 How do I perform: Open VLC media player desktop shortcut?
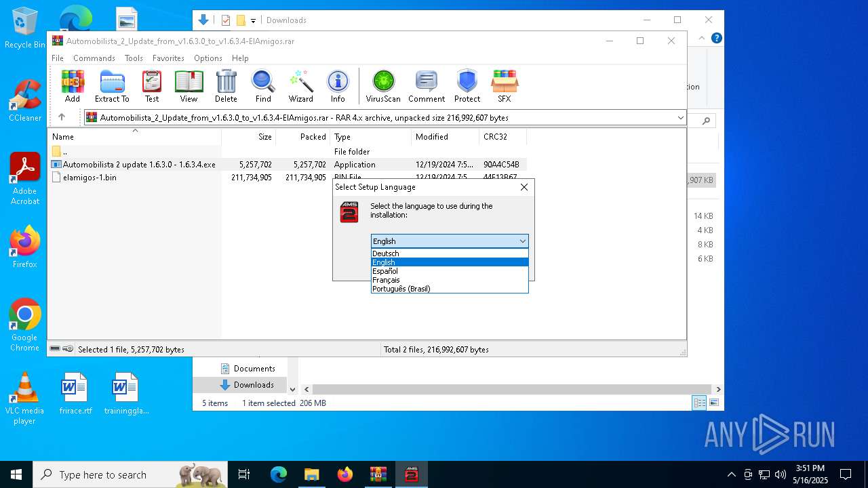24,399
